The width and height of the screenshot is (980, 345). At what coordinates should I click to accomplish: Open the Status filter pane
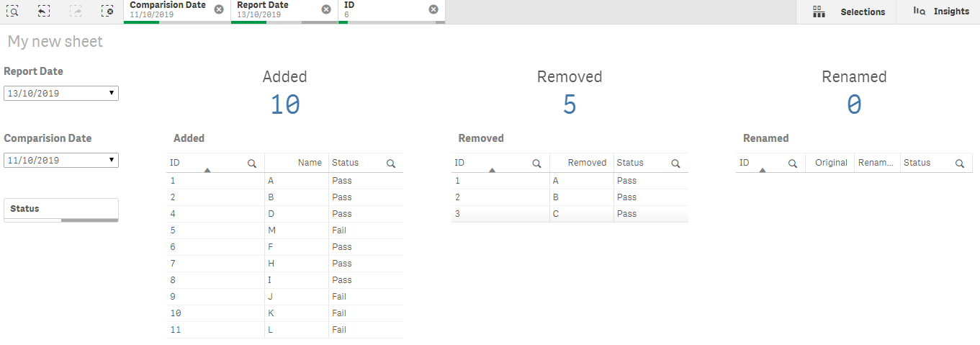point(61,209)
